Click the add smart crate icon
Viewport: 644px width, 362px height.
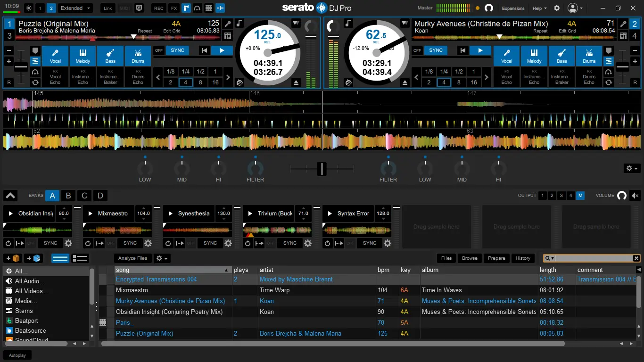pyautogui.click(x=34, y=258)
